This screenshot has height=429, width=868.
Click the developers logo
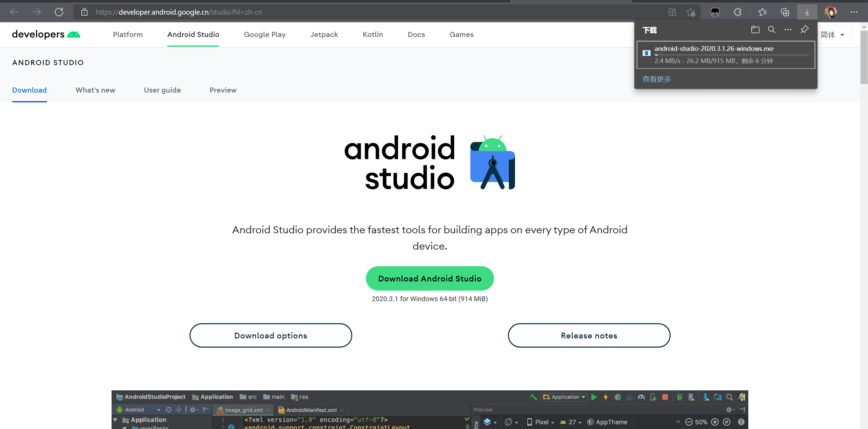[x=46, y=34]
